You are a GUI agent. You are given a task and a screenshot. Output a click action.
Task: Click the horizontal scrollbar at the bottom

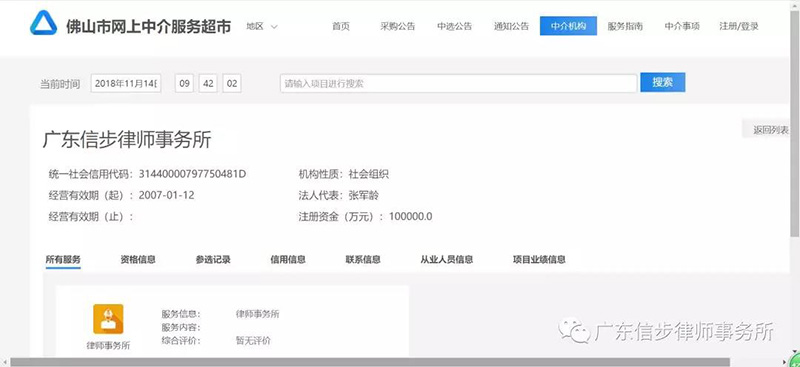[x=369, y=362]
